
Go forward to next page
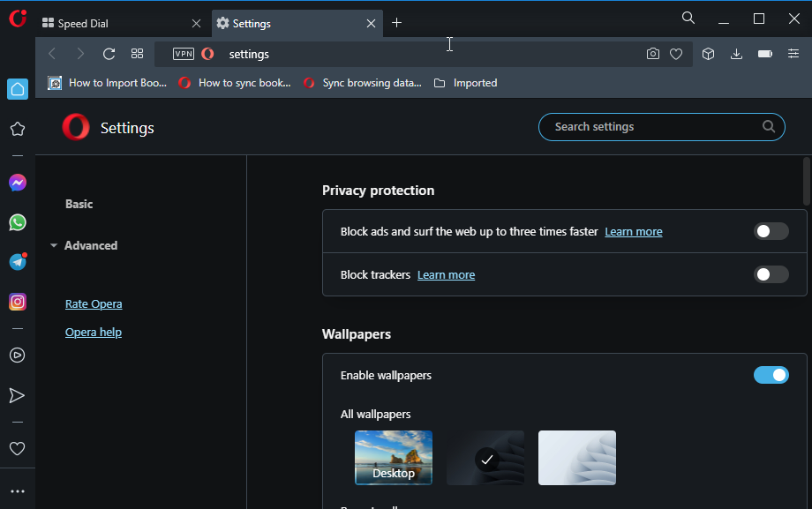[x=80, y=54]
